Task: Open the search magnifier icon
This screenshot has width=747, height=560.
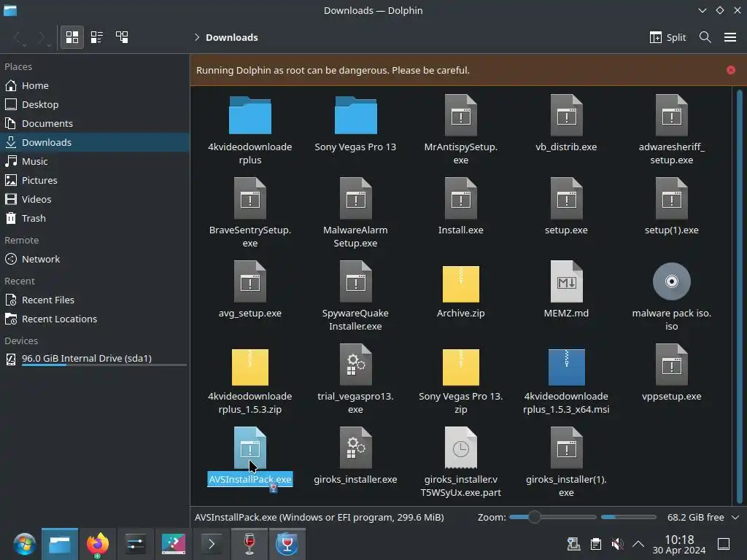Action: (x=705, y=37)
